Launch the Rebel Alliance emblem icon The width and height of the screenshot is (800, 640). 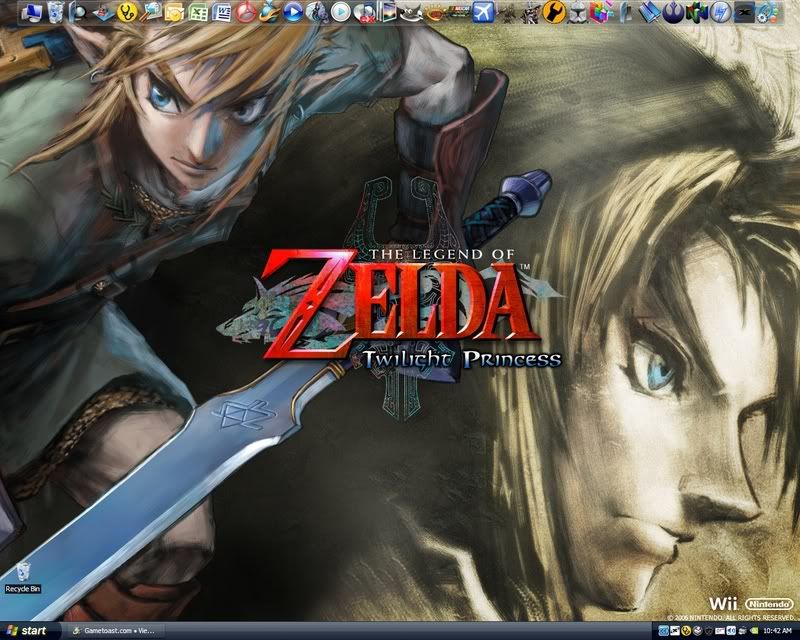[673, 12]
